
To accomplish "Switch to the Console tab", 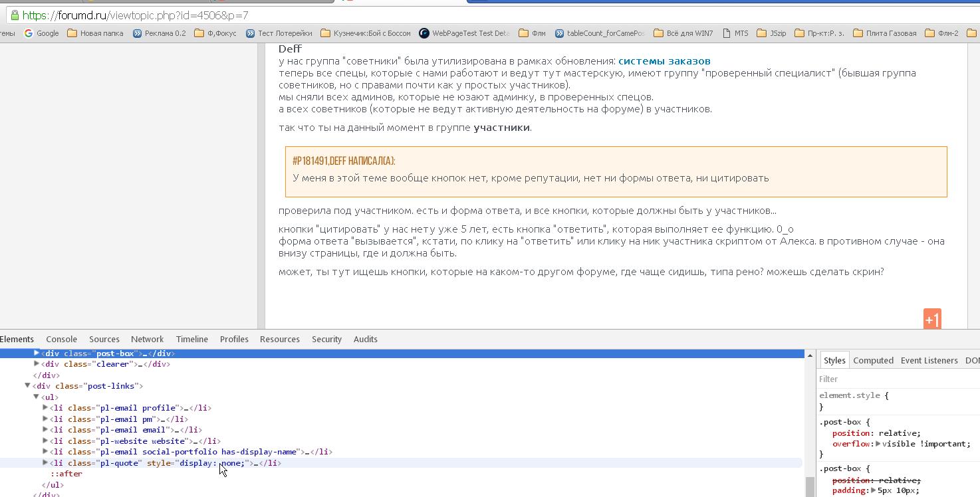I will point(61,339).
